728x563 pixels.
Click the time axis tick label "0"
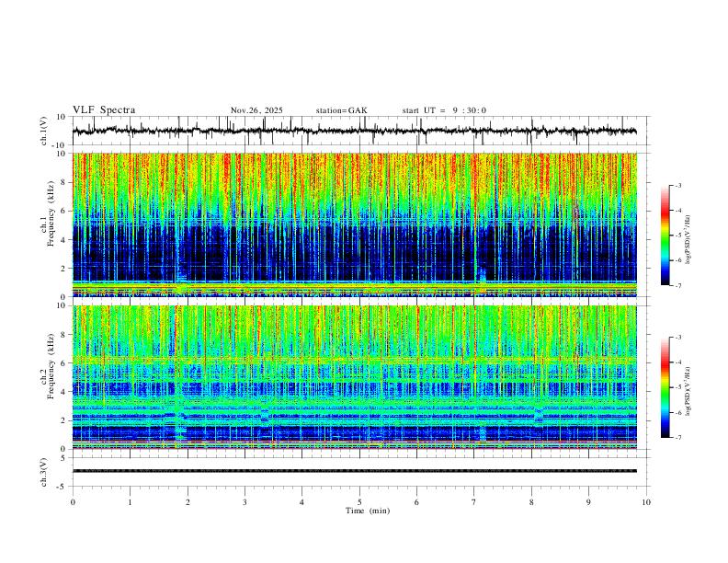(73, 502)
